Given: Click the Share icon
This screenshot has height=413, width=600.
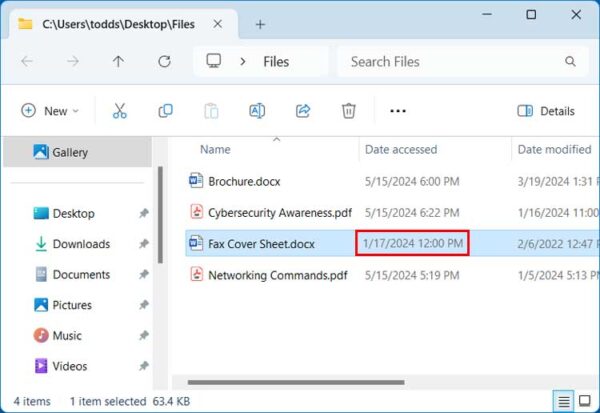Looking at the screenshot, I should click(303, 111).
